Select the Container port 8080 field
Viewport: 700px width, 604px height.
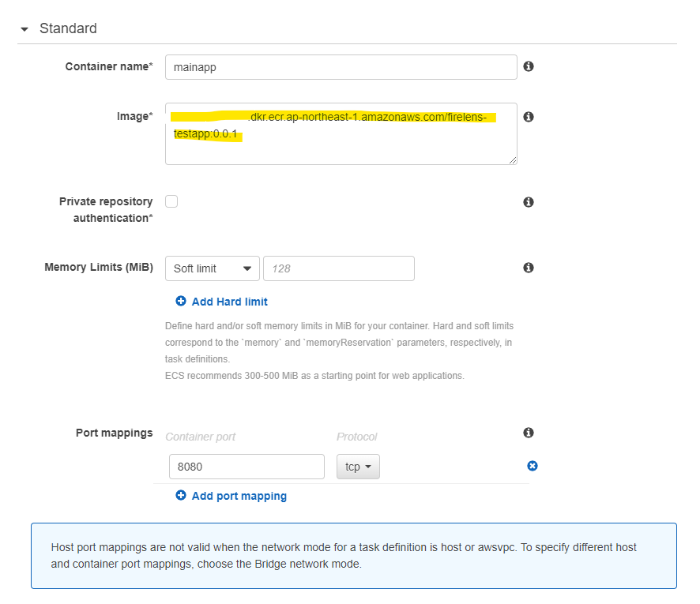[247, 467]
